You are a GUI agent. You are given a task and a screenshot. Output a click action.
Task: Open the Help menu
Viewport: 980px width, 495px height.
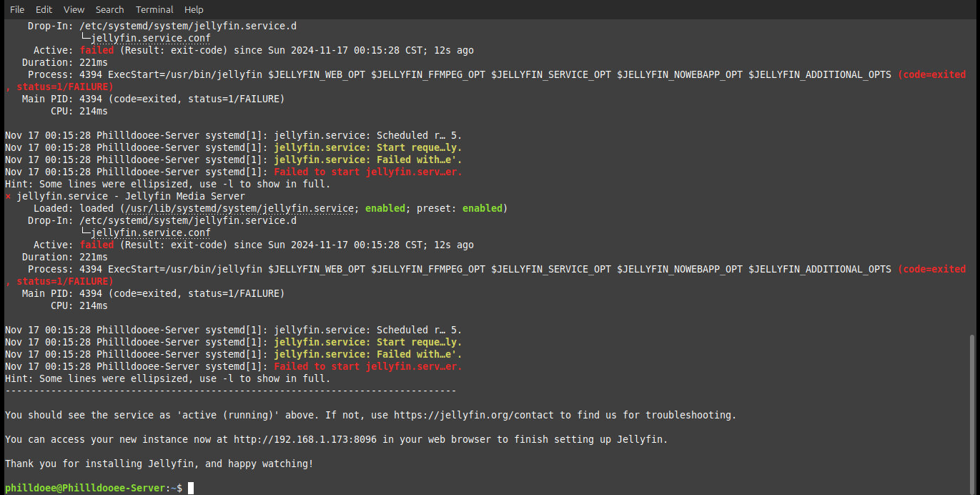194,9
